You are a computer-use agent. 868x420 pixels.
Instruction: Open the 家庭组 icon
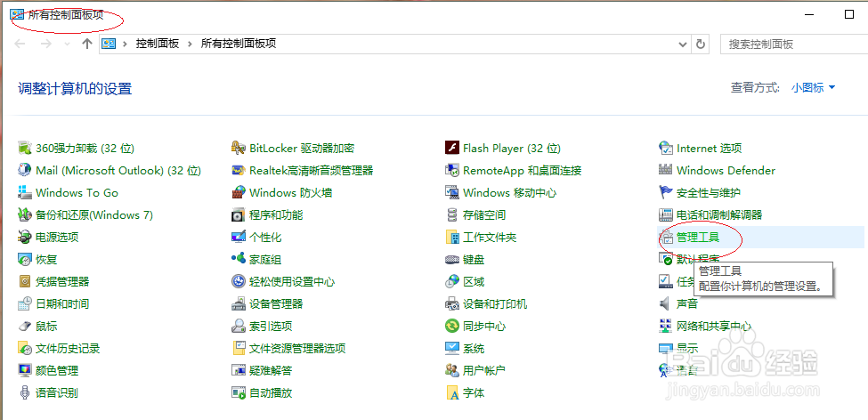(x=239, y=259)
